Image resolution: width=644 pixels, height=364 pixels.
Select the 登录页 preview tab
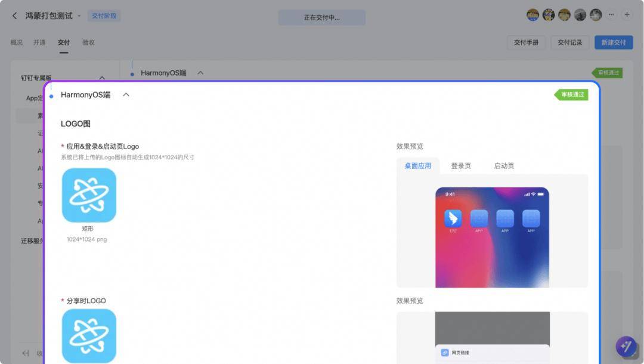[x=461, y=166]
